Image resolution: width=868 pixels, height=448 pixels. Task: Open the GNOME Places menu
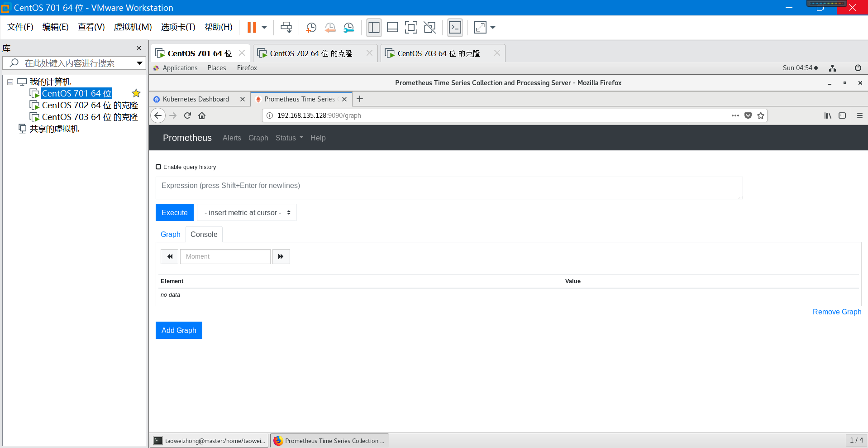(x=217, y=68)
